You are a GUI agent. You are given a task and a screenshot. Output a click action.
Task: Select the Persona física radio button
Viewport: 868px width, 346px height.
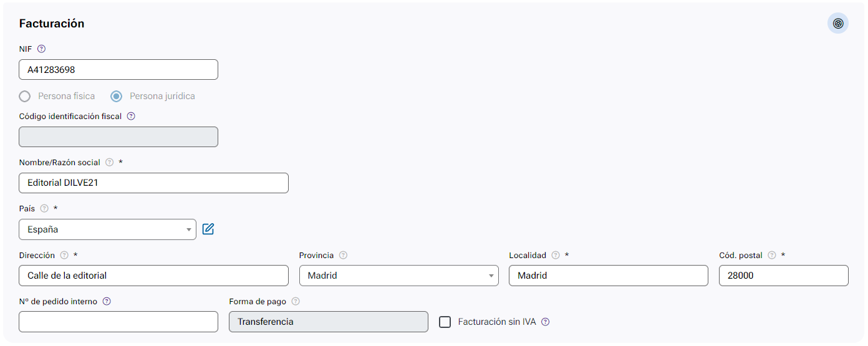tap(25, 96)
